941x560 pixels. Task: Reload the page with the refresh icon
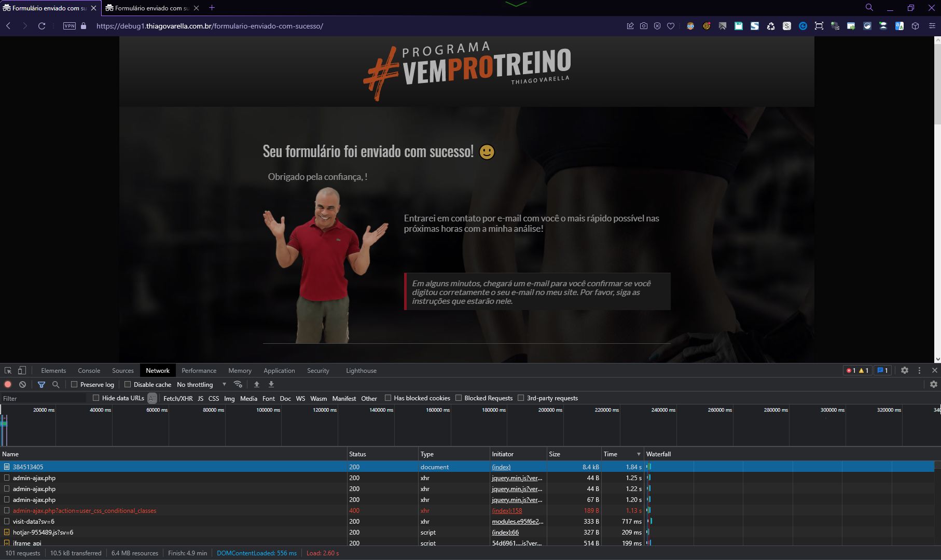[x=42, y=26]
